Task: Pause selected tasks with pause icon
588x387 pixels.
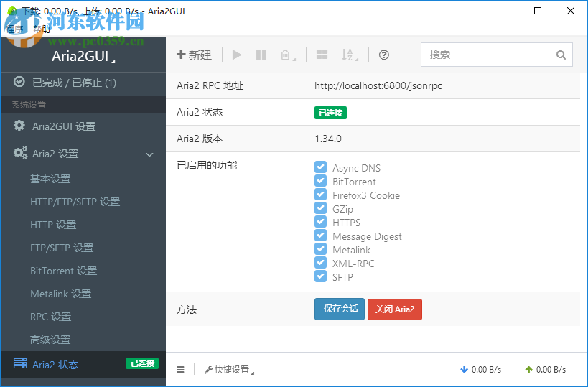Action: pos(261,55)
